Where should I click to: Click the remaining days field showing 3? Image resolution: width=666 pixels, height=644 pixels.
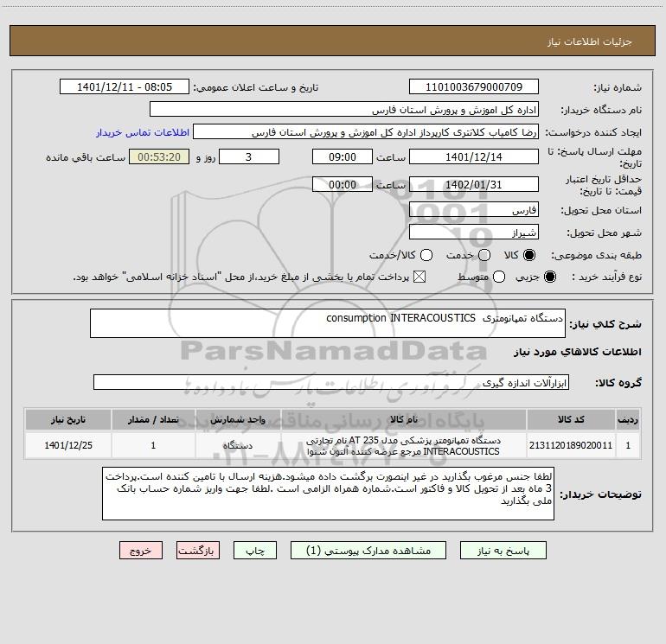tap(249, 156)
